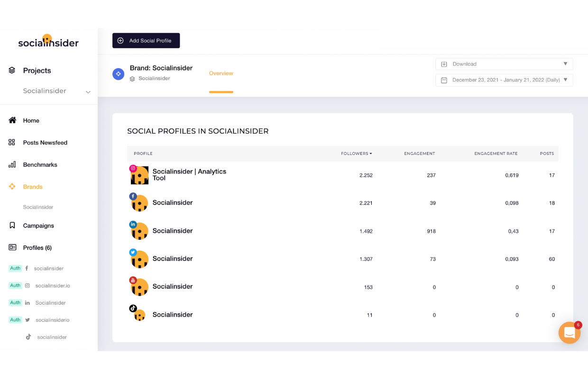Screen dimensions: 588x379
Task: Open Profiles (6) in the sidebar
Action: coord(37,248)
